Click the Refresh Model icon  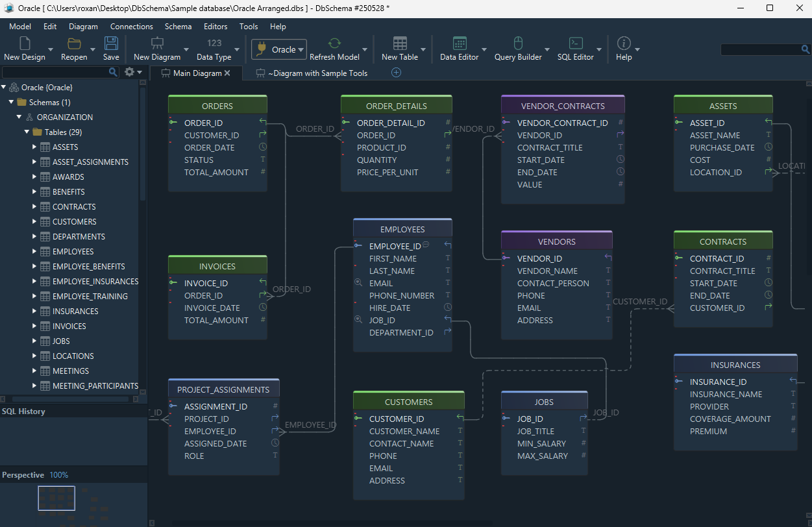334,43
